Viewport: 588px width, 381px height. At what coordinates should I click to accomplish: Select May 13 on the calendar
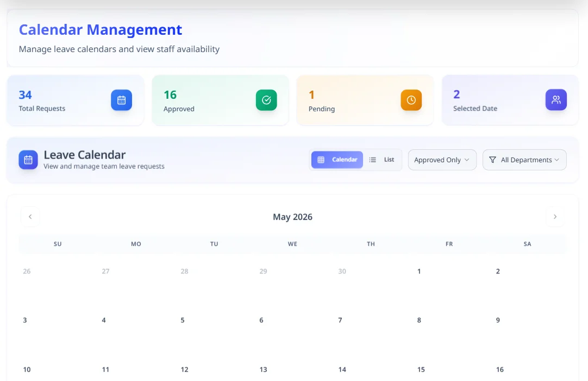(263, 370)
